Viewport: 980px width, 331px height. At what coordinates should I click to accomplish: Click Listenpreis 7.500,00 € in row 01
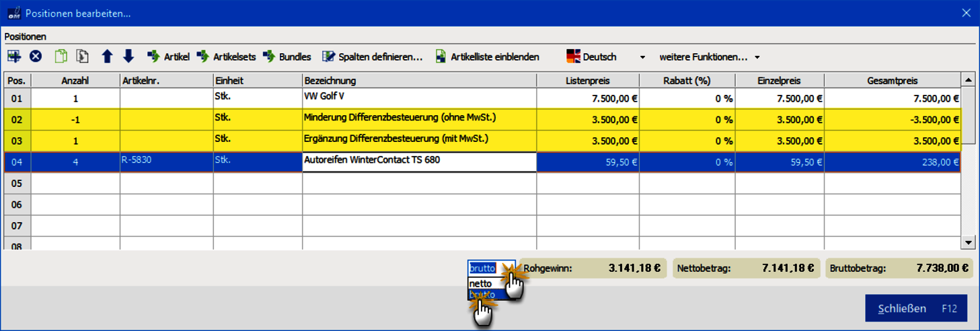[x=588, y=98]
